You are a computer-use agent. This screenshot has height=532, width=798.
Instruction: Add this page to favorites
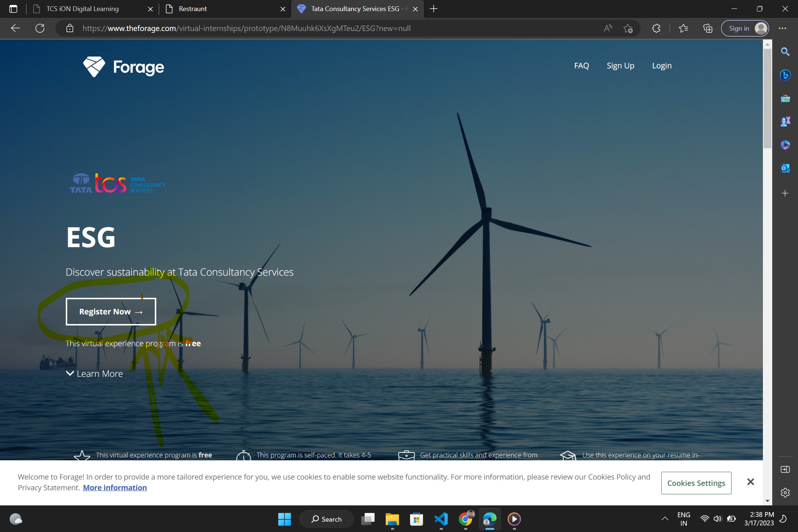pos(628,28)
